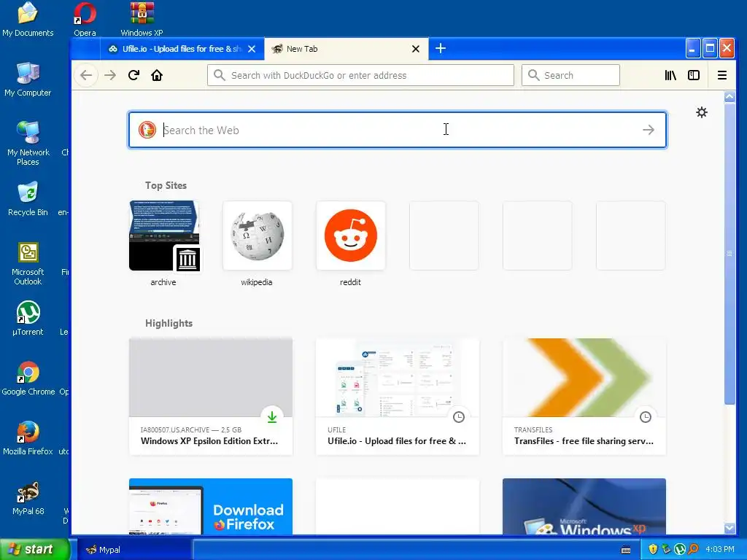747x560 pixels.
Task: Click the orange magnifier tray icon
Action: 693,549
